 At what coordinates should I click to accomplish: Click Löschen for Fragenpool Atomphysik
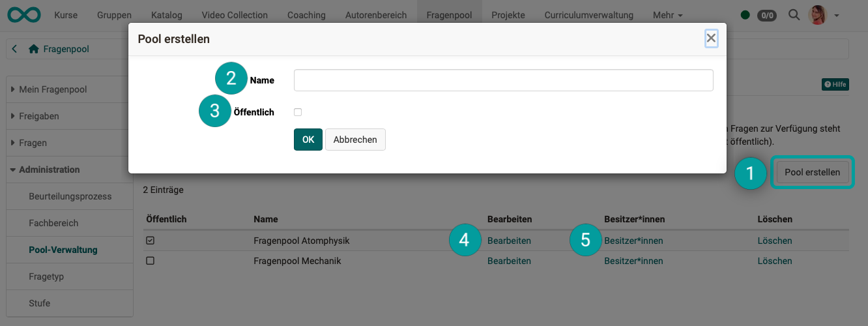point(775,241)
